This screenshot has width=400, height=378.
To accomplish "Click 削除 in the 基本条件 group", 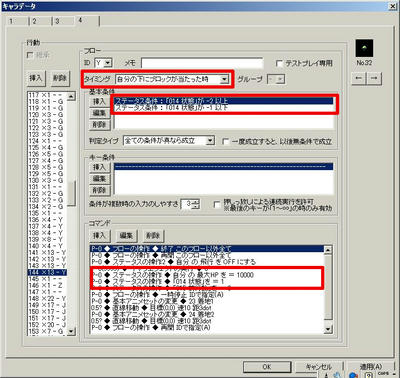I will point(99,125).
